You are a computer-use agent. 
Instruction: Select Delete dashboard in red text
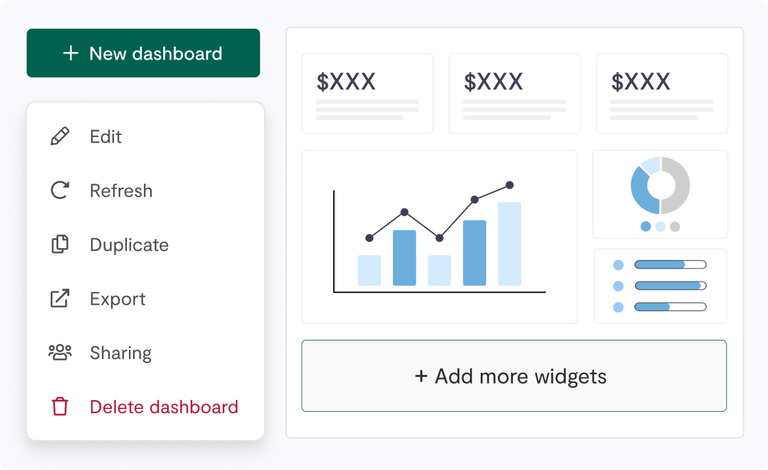click(164, 407)
